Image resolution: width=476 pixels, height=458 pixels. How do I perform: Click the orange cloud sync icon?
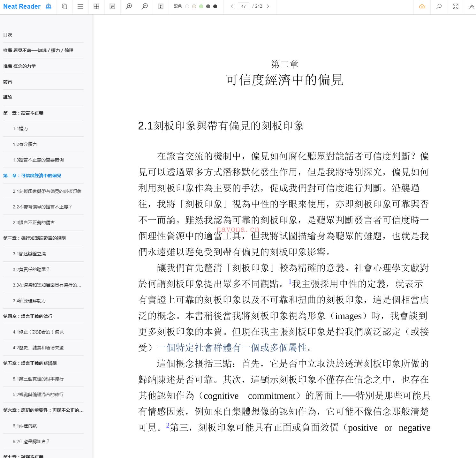422,6
